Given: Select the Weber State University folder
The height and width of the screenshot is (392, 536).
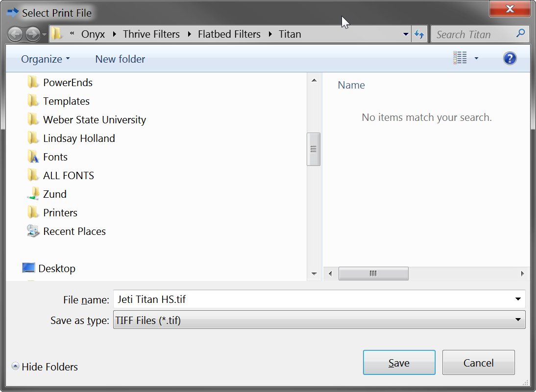Looking at the screenshot, I should [95, 119].
